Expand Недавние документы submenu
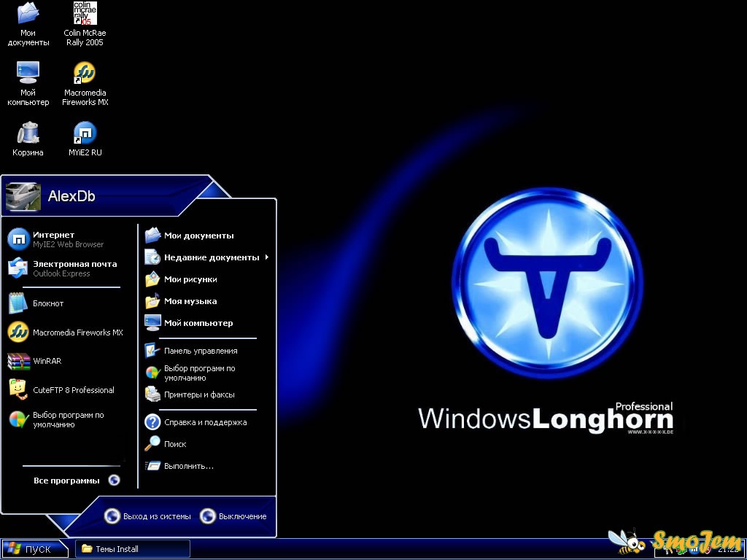747x560 pixels. click(208, 257)
